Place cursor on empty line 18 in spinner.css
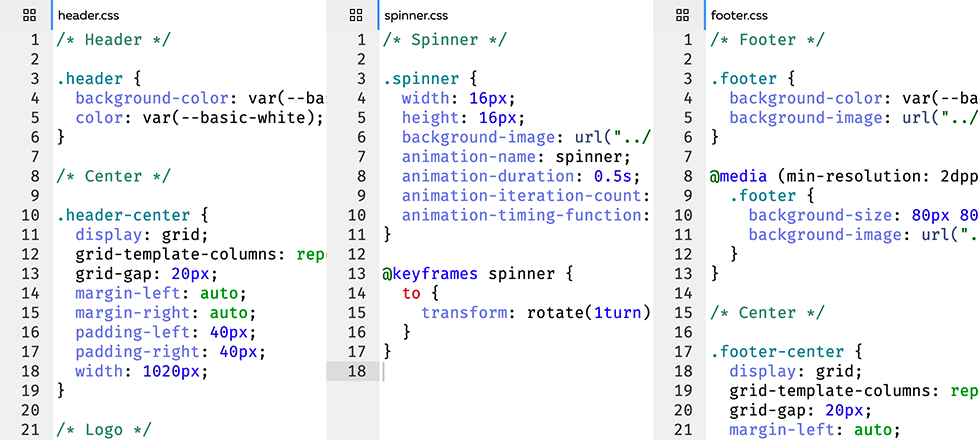Image resolution: width=980 pixels, height=440 pixels. pos(500,371)
